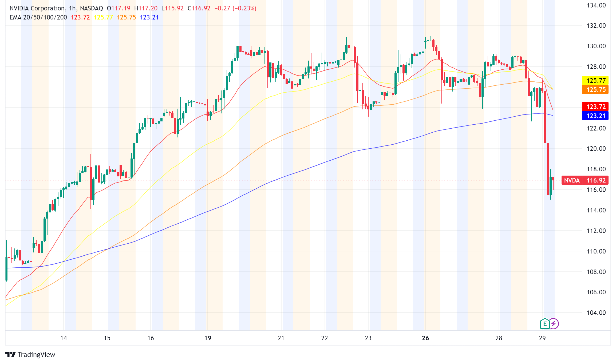
Task: Click the 29 date label on time axis
Action: pos(542,338)
